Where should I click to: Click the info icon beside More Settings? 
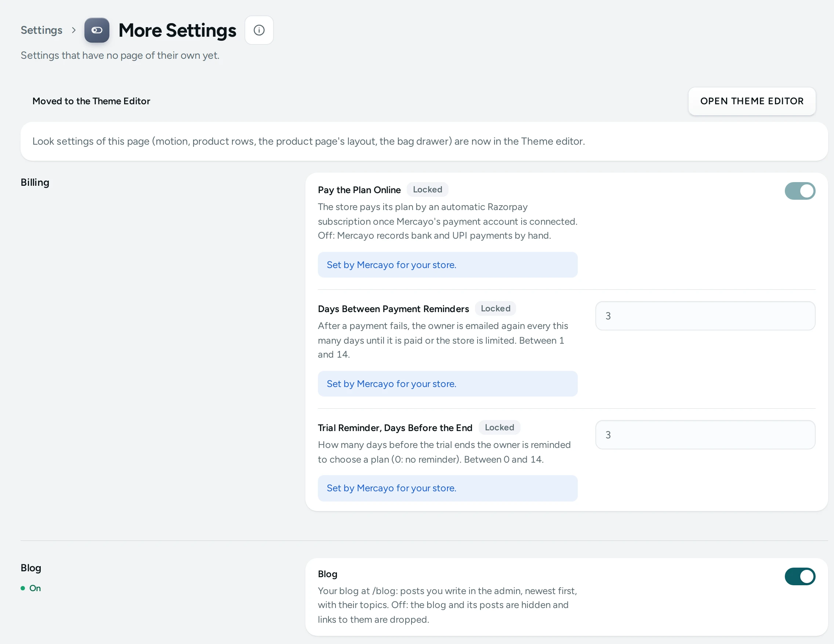coord(259,30)
